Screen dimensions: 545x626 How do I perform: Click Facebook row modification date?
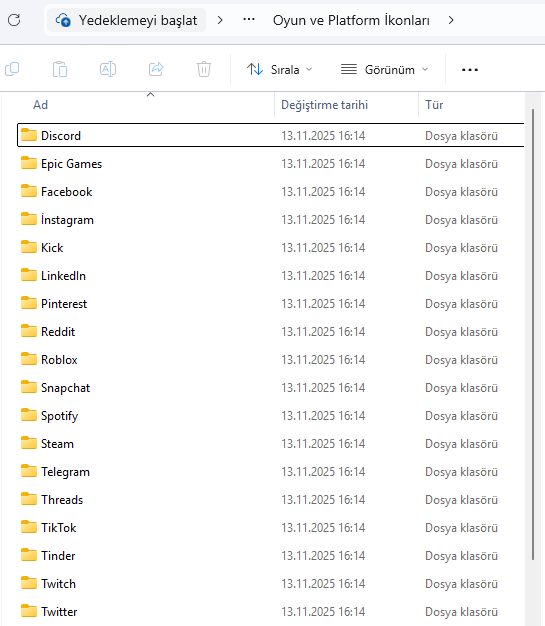click(x=323, y=191)
